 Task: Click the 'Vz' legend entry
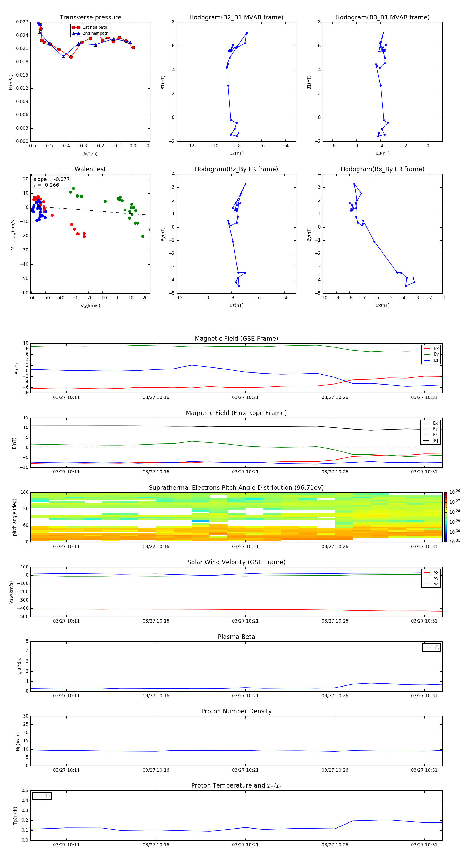(x=431, y=584)
